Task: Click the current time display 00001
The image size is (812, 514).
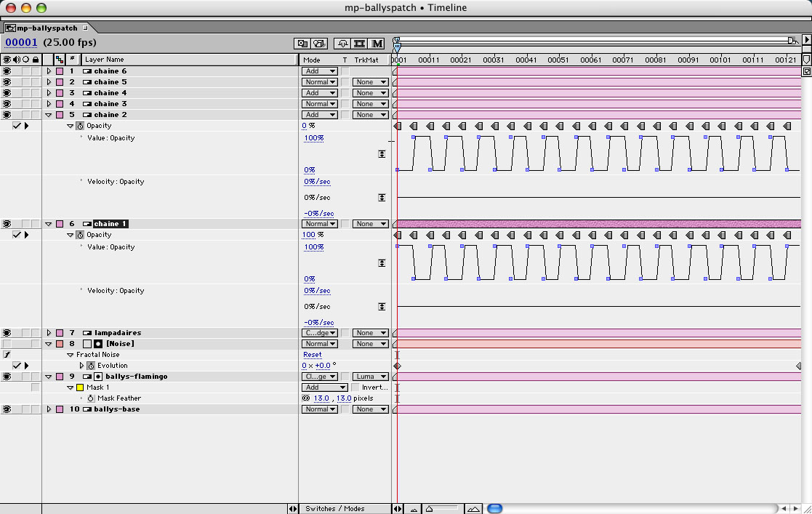Action: coord(21,42)
